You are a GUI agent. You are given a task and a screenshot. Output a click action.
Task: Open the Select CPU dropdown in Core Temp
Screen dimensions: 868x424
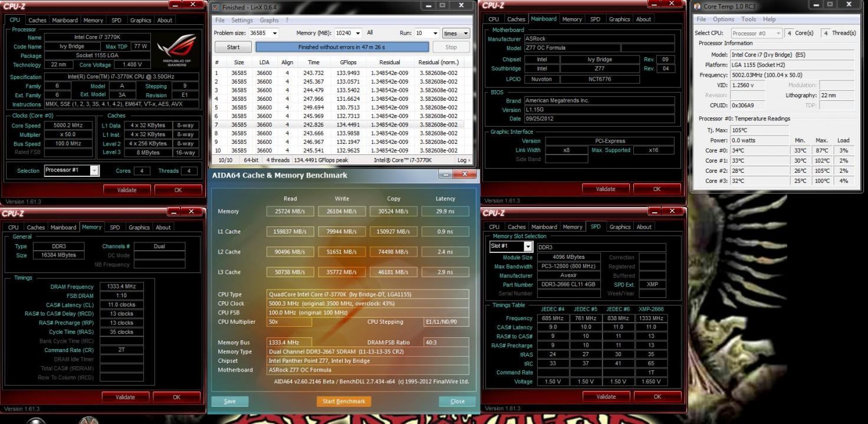(757, 33)
